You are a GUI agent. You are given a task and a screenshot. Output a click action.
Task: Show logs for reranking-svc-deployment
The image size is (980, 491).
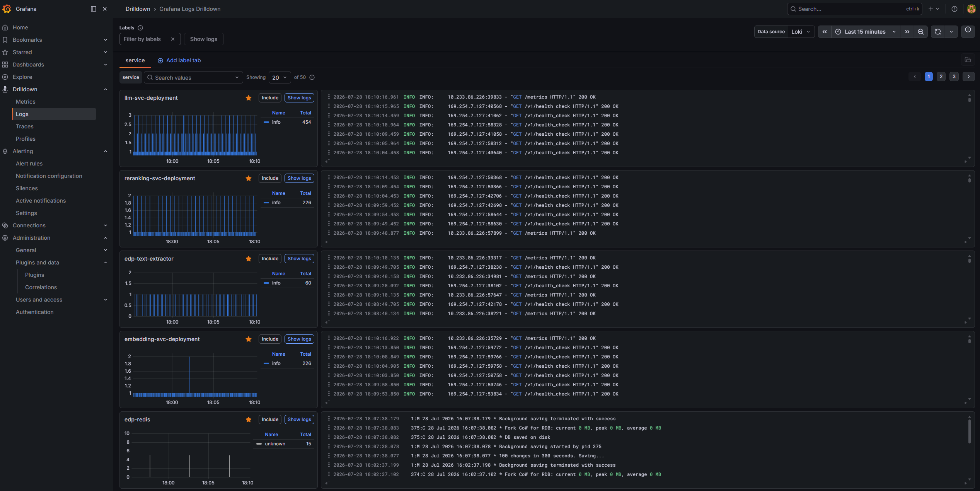[x=299, y=178]
